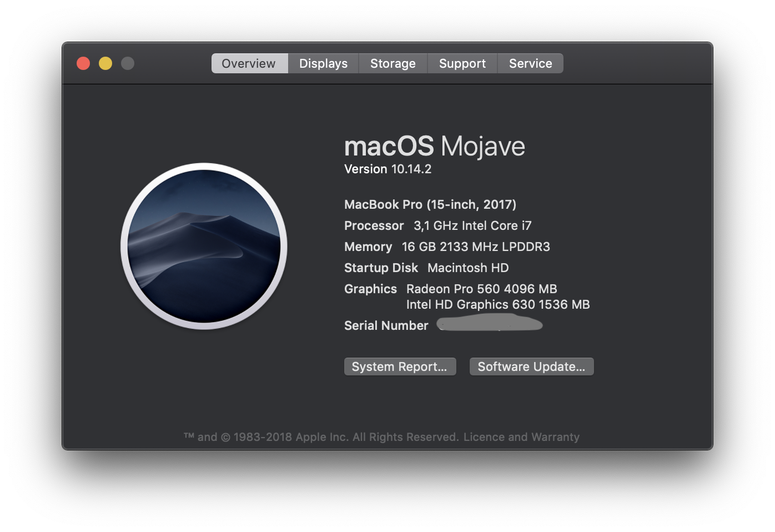Click the obscured Serial Number field

tap(489, 324)
